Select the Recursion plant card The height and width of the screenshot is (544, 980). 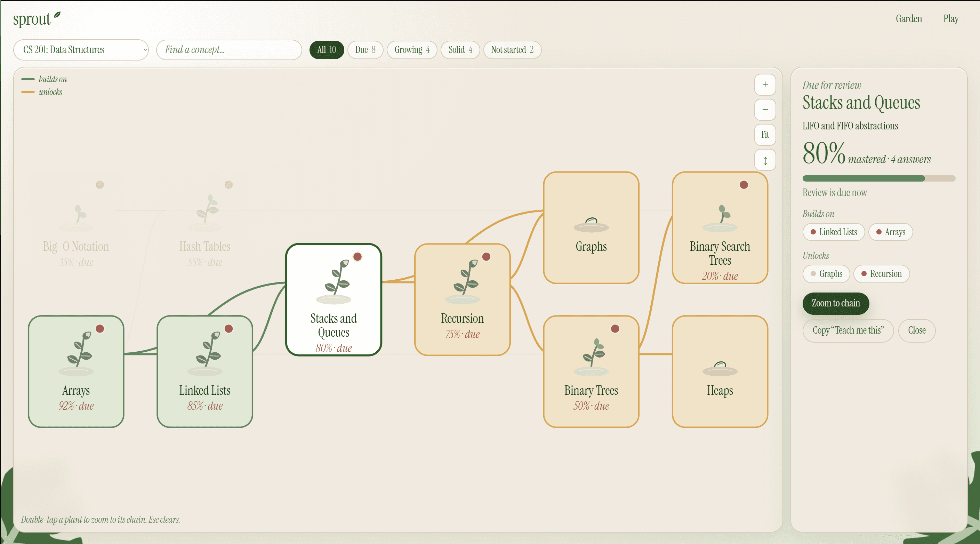point(462,299)
